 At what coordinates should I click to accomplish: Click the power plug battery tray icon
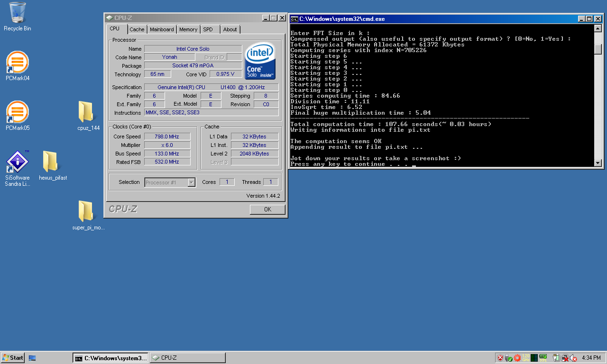pyautogui.click(x=556, y=358)
